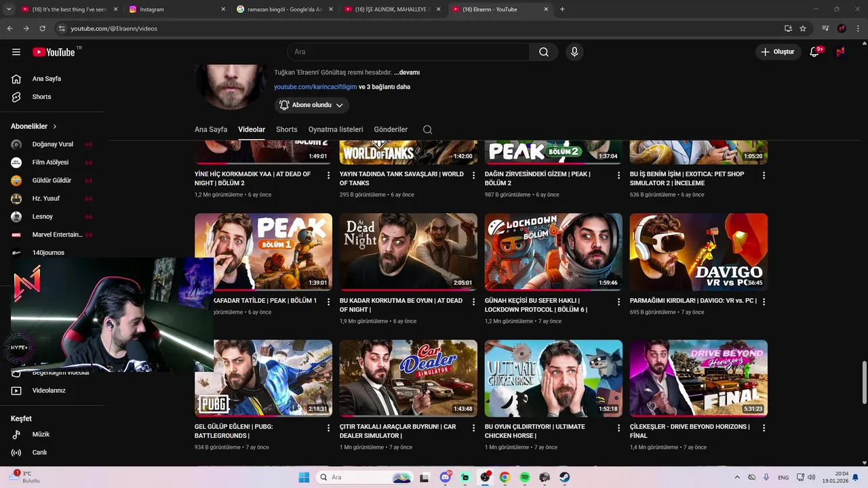Switch to ramazan bingöl Google tab

[283, 9]
